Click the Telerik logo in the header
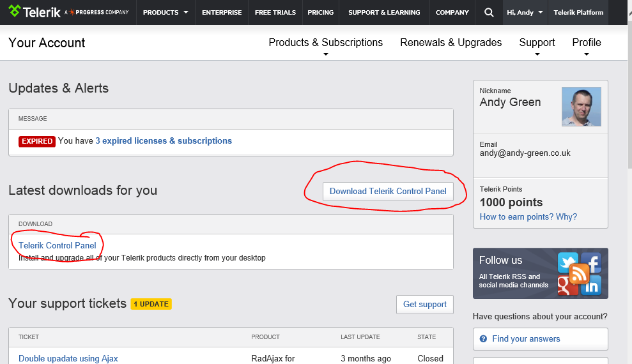 point(35,12)
